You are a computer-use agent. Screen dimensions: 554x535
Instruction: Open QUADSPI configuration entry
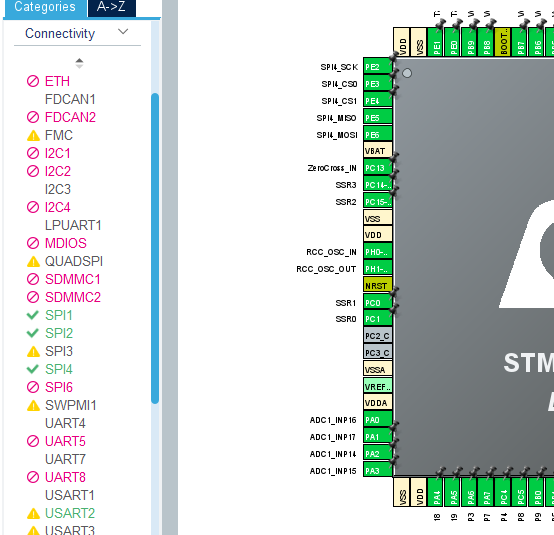coord(74,261)
